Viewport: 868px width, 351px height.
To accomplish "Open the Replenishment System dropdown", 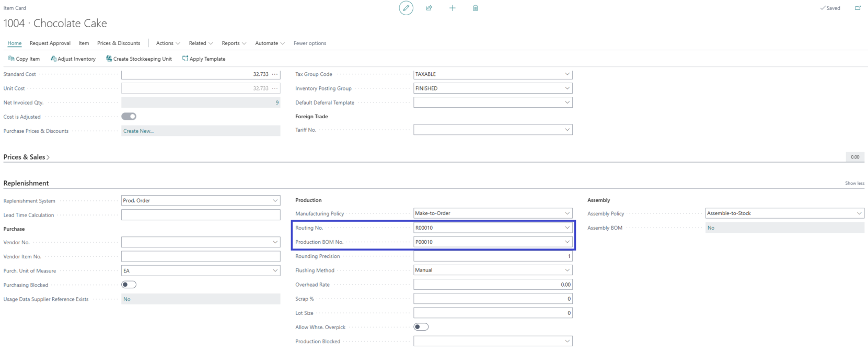I will [275, 201].
